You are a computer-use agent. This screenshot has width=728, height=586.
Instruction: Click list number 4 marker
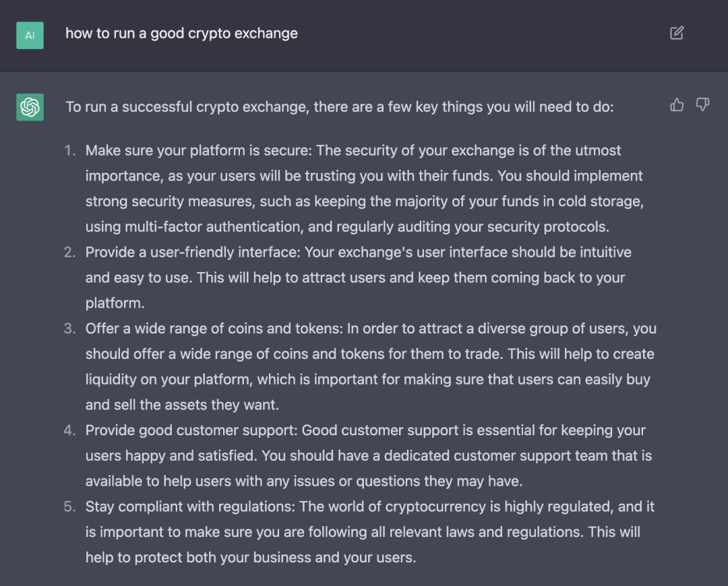pyautogui.click(x=69, y=430)
